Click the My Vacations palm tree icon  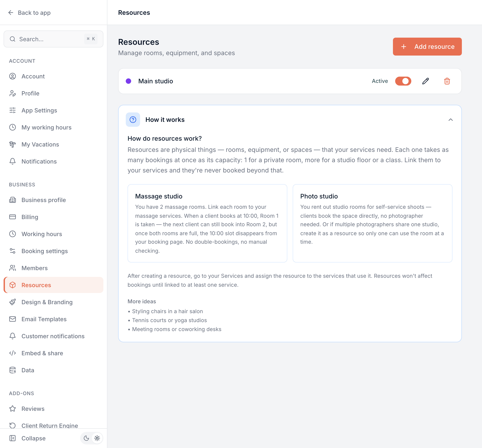[x=13, y=144]
